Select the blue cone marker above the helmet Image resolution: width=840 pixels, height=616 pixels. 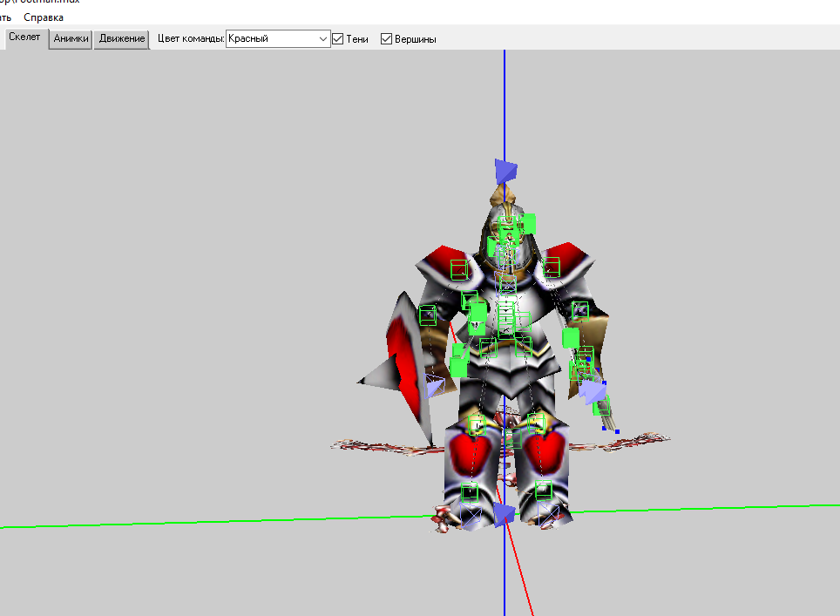pyautogui.click(x=505, y=172)
